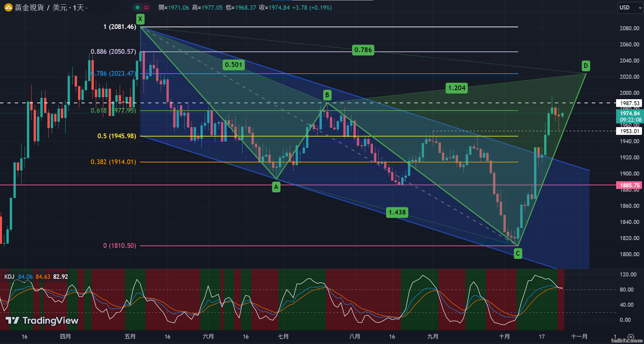The width and height of the screenshot is (644, 344).
Task: Open chart settings hexagon gear icon
Action: pos(631,337)
